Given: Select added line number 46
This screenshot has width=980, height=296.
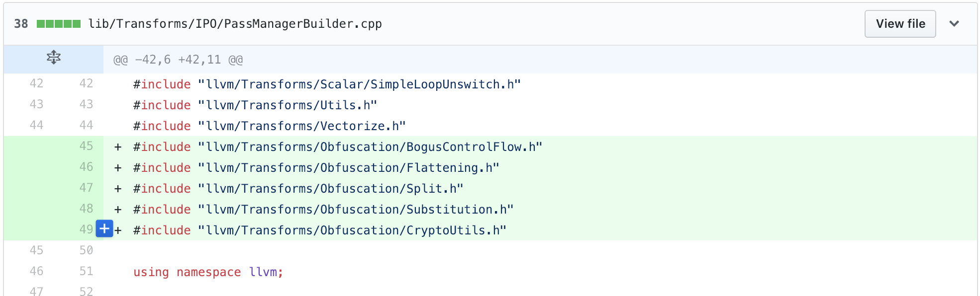Looking at the screenshot, I should click(x=86, y=167).
